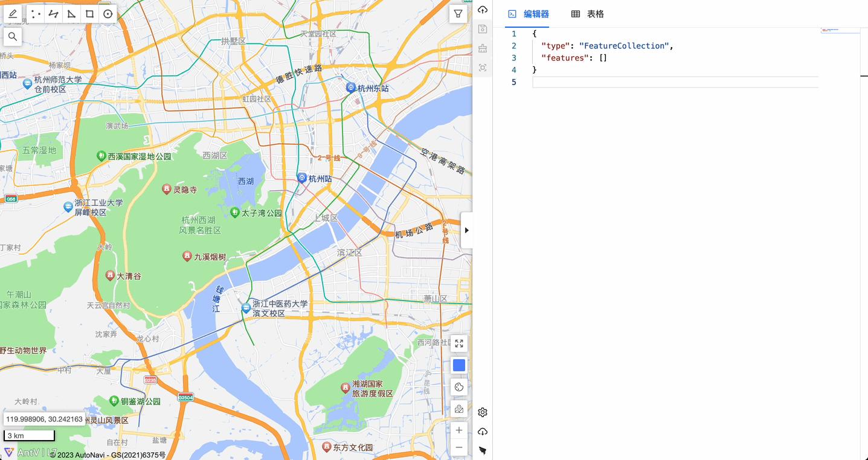
Task: Select the circle drawing tool
Action: 107,13
